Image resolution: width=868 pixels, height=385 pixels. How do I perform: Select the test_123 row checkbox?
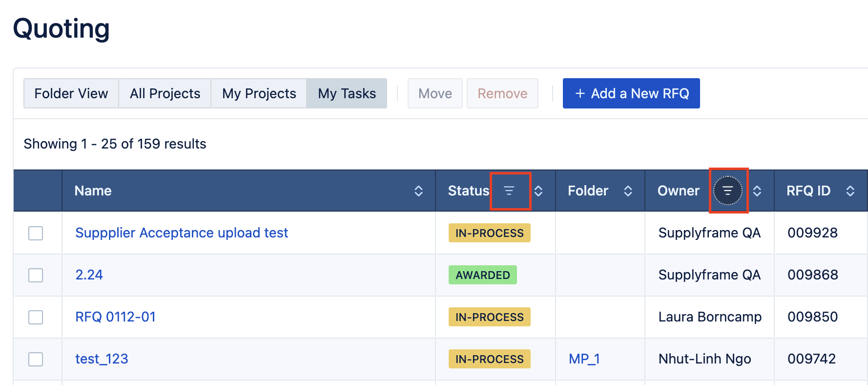36,359
